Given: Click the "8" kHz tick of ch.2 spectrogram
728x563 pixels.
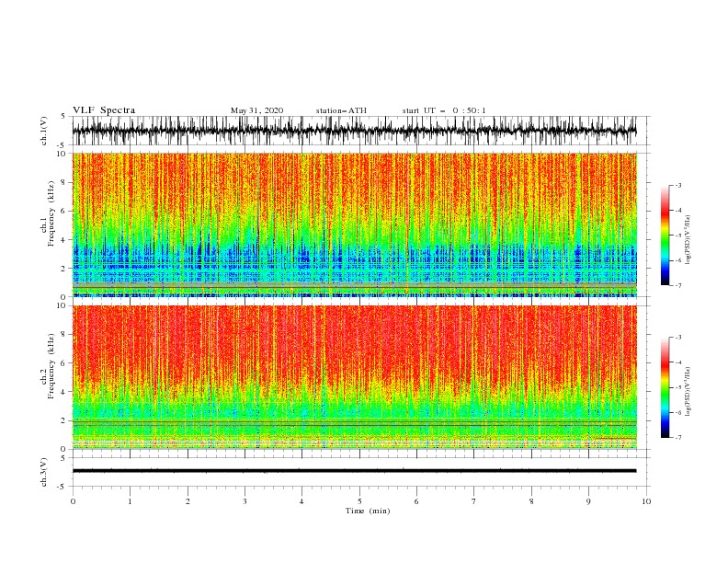Looking at the screenshot, I should pyautogui.click(x=64, y=334).
